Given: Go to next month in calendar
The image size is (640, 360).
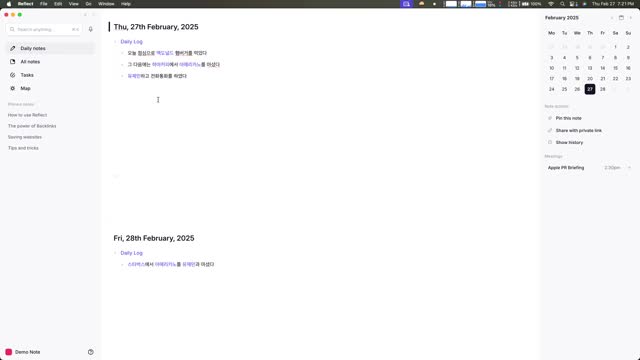Looking at the screenshot, I should pos(631,18).
